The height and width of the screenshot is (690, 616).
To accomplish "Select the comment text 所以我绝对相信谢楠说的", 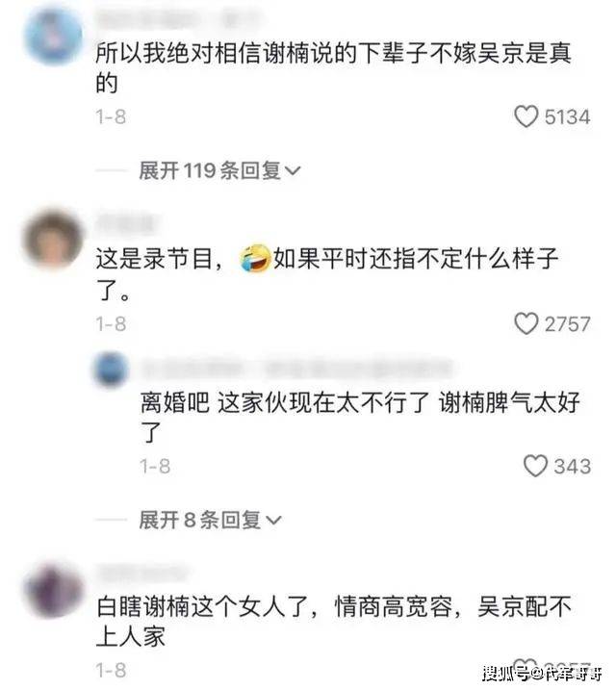I will [x=226, y=53].
